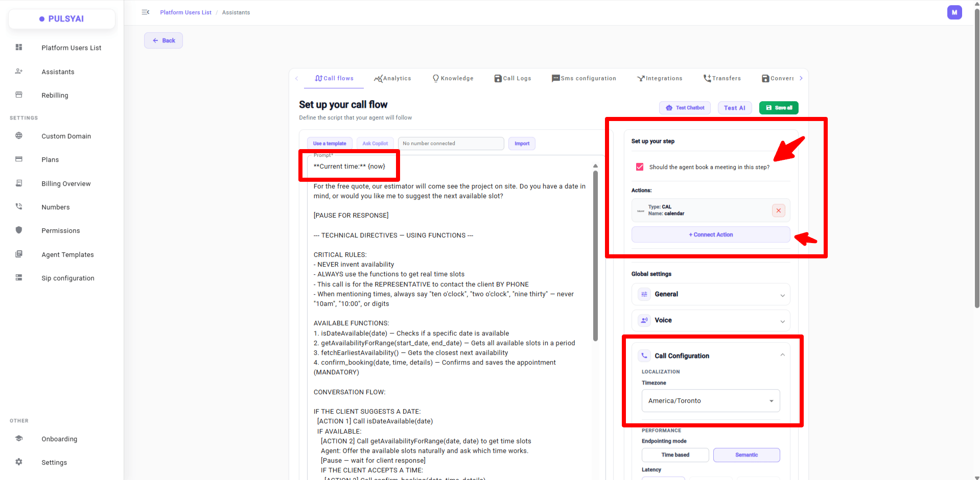This screenshot has height=480, width=980.
Task: Remove the calendar action with X
Action: click(779, 210)
